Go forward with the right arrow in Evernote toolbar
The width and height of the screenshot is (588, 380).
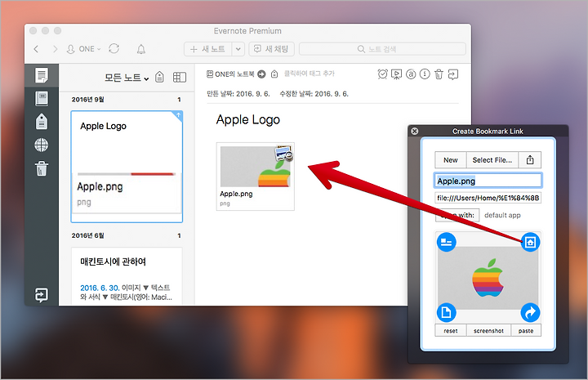point(55,49)
